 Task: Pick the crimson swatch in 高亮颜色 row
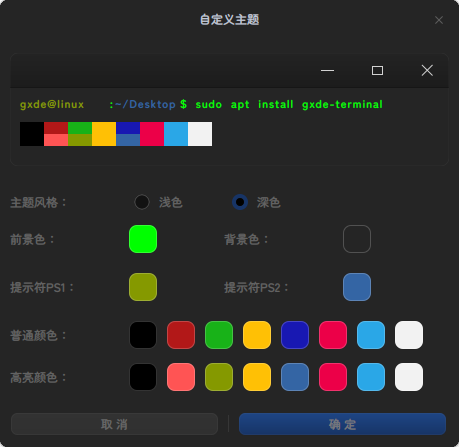pos(333,377)
